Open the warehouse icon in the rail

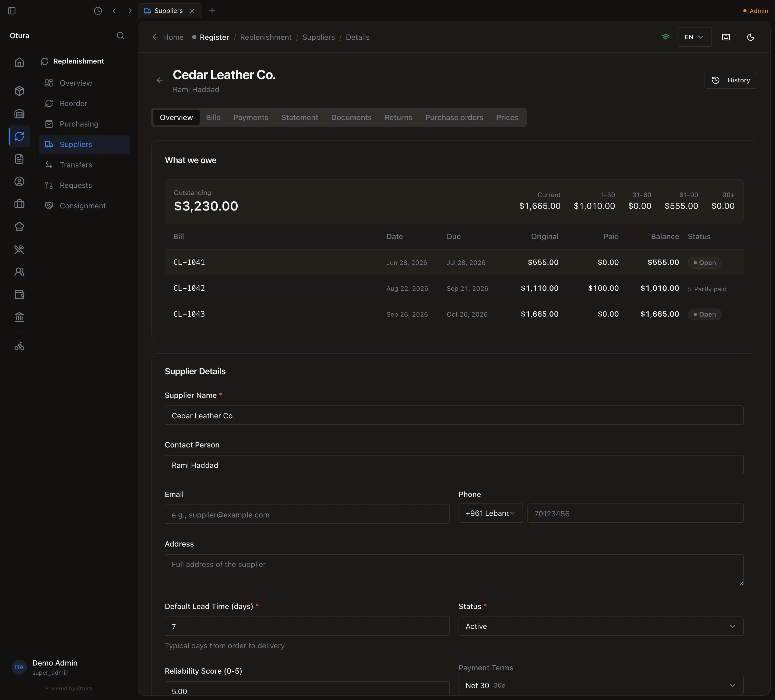19,113
